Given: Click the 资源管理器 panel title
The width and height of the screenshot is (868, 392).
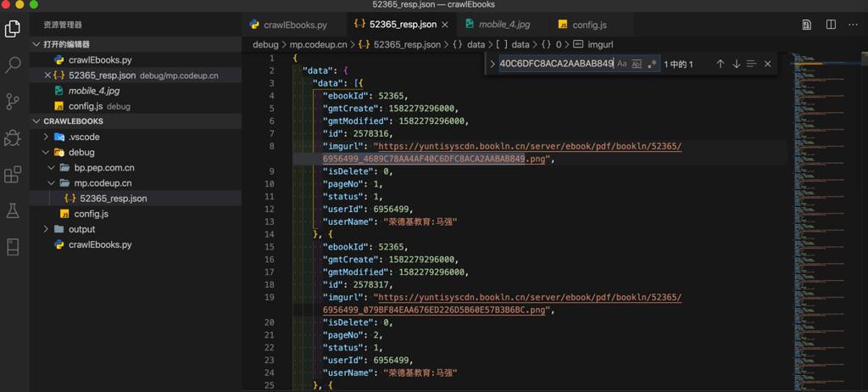Looking at the screenshot, I should 63,25.
